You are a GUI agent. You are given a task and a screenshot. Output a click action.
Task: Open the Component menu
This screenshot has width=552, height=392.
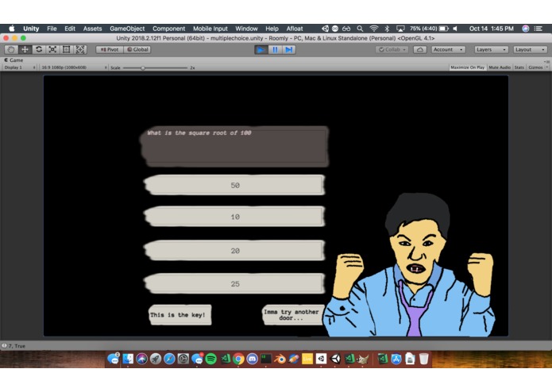[x=168, y=29]
